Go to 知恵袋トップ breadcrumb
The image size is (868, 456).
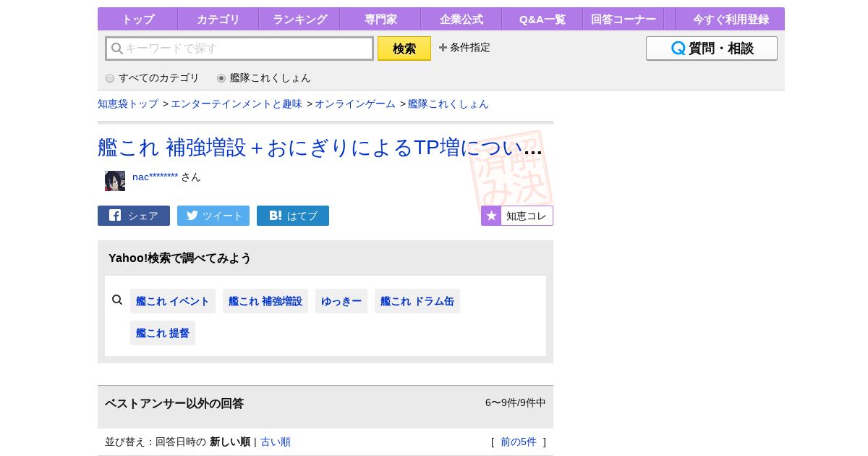128,104
